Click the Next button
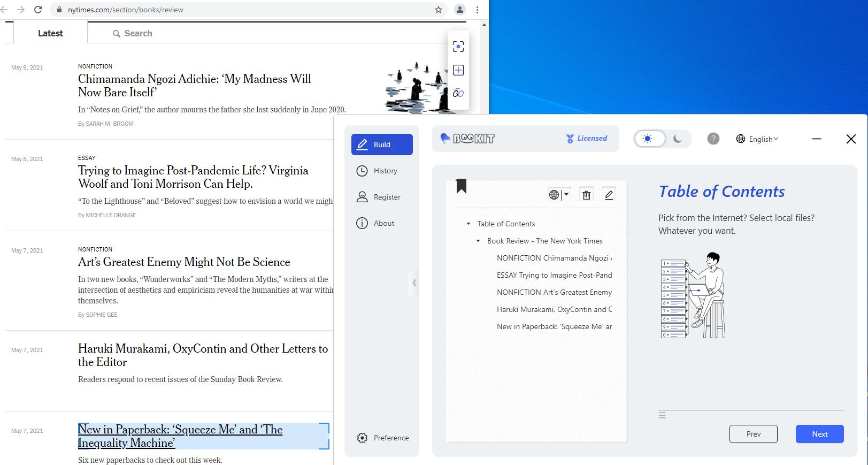Viewport: 868px width, 465px height. click(819, 434)
